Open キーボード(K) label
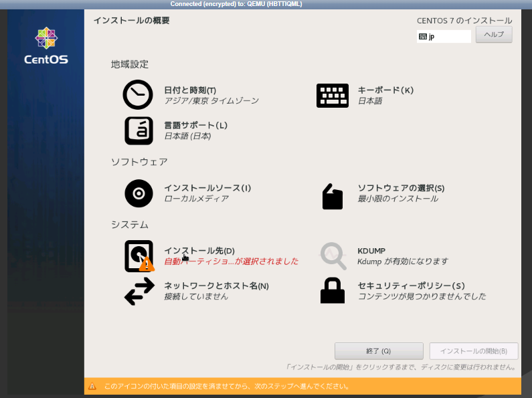 (x=385, y=90)
